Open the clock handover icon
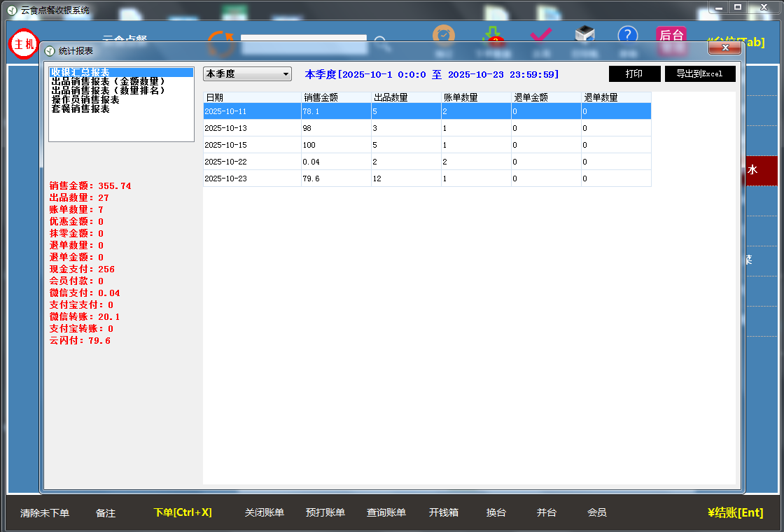This screenshot has height=532, width=784. (443, 36)
